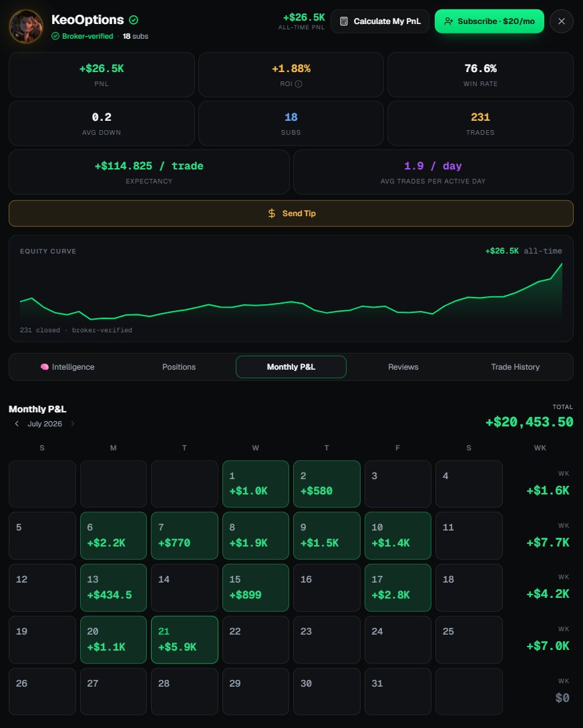Click the KeoOptions profile avatar

click(26, 27)
